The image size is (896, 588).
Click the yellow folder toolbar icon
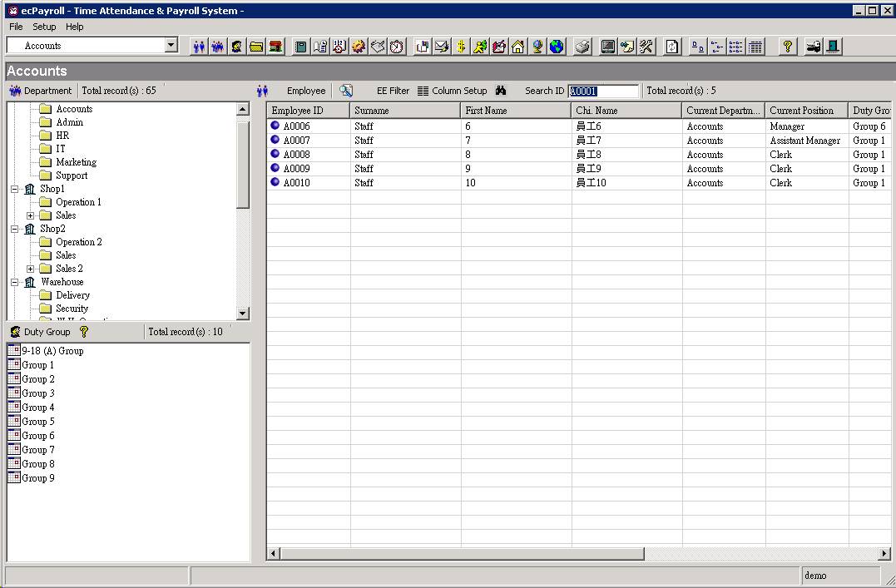(x=256, y=47)
